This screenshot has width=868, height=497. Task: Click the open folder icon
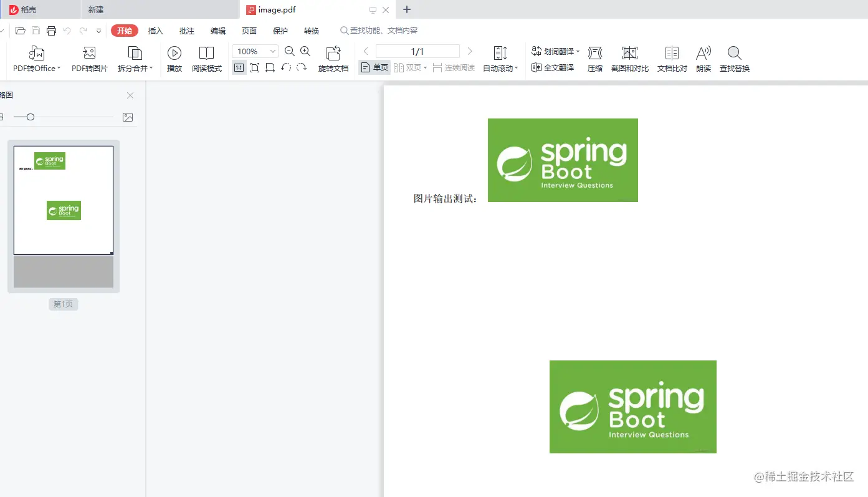click(x=21, y=31)
